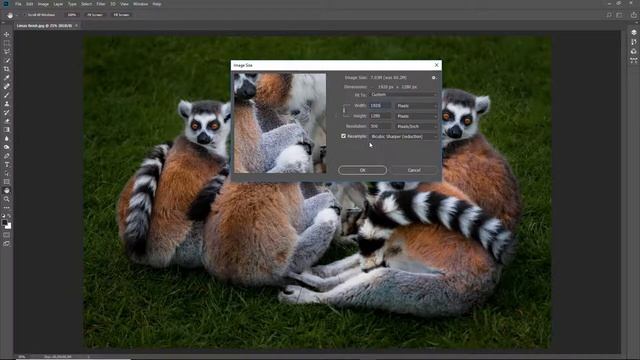This screenshot has height=360, width=640.
Task: Change screen mode at toolbar bottom
Action: (x=7, y=244)
